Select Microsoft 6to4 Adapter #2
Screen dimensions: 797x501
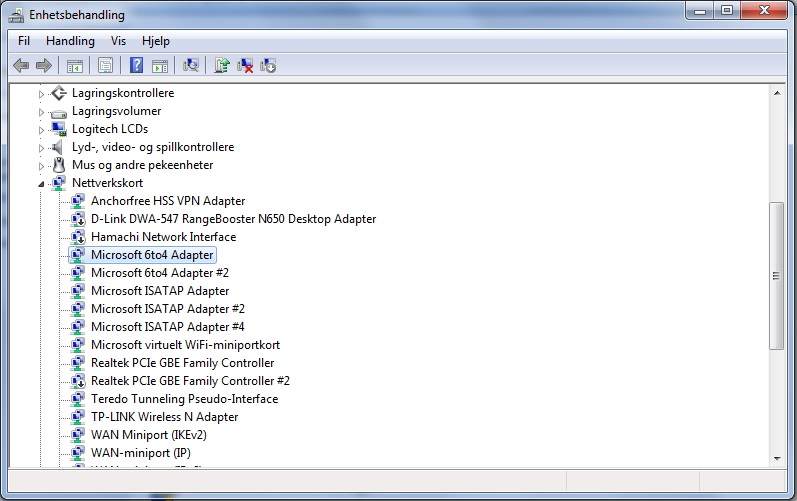click(x=160, y=273)
